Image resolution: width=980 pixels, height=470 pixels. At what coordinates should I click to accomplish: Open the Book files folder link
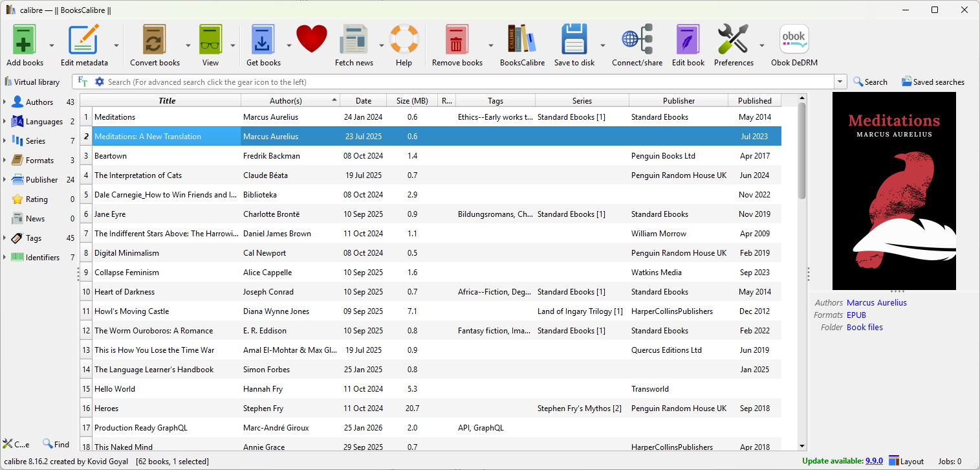click(x=865, y=328)
